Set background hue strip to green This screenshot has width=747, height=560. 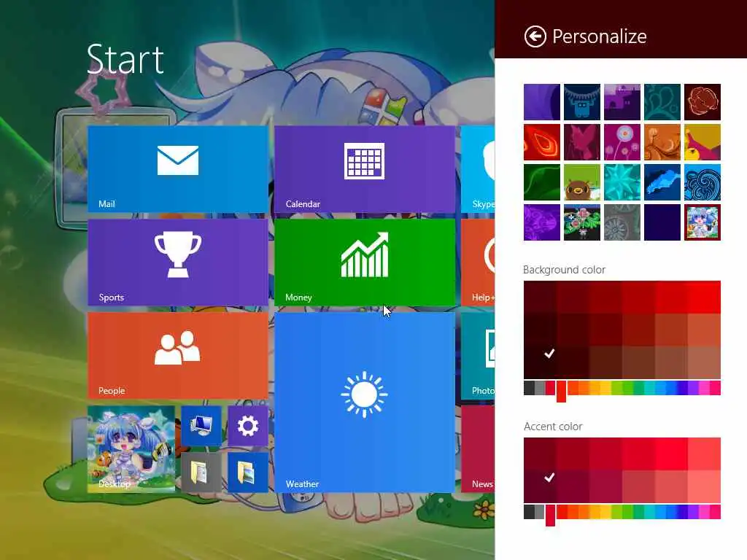click(x=628, y=388)
